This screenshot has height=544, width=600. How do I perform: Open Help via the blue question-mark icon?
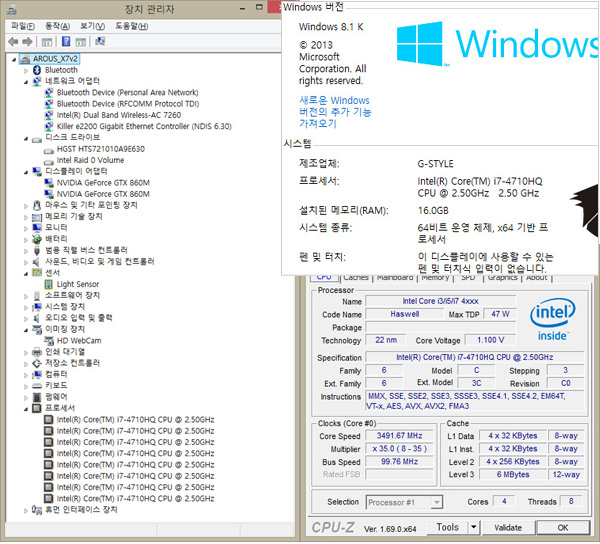pyautogui.click(x=66, y=41)
